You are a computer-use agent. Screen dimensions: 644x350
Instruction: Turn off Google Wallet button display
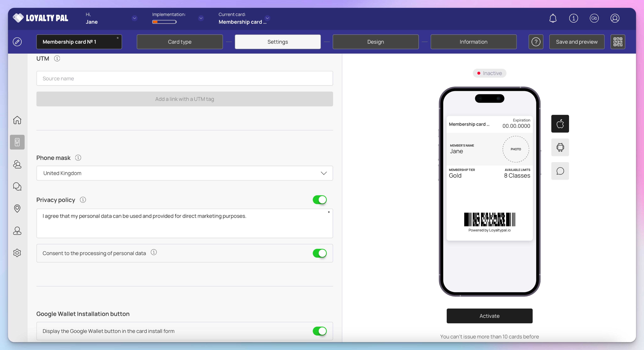(319, 331)
